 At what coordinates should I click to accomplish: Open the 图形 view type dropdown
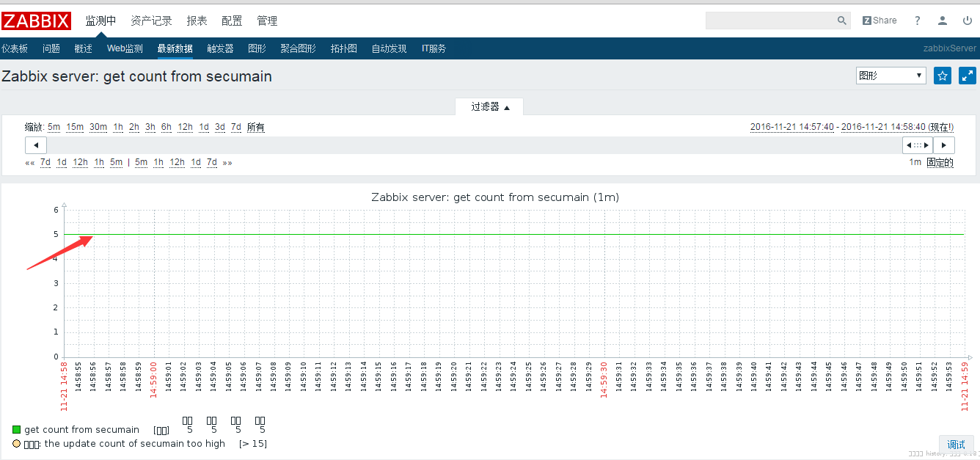[891, 76]
